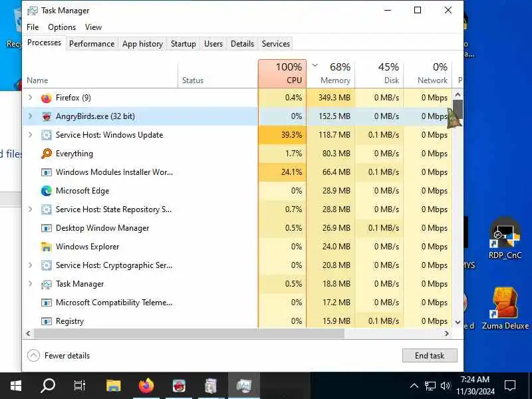Expand the Task Manager process group
The height and width of the screenshot is (399, 532).
click(x=30, y=284)
